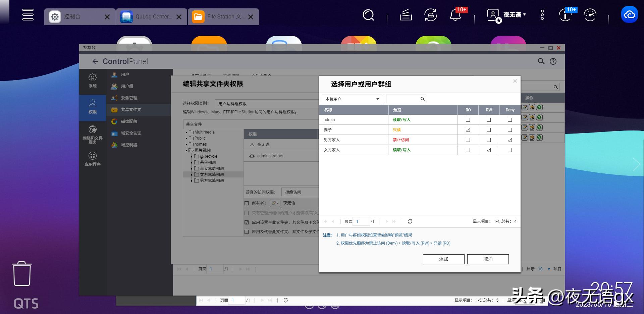Image resolution: width=644 pixels, height=314 pixels.
Task: Expand the Multimedia folder node
Action: pyautogui.click(x=186, y=132)
